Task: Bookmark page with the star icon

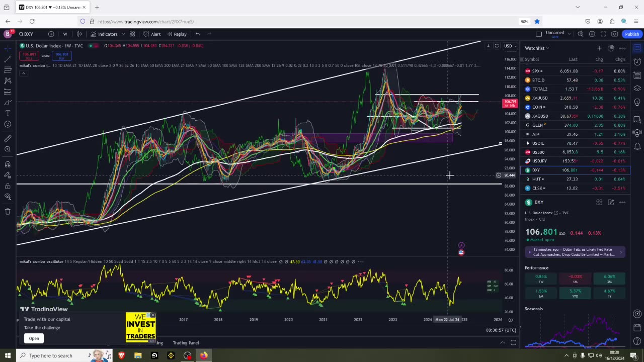Action: (537, 21)
